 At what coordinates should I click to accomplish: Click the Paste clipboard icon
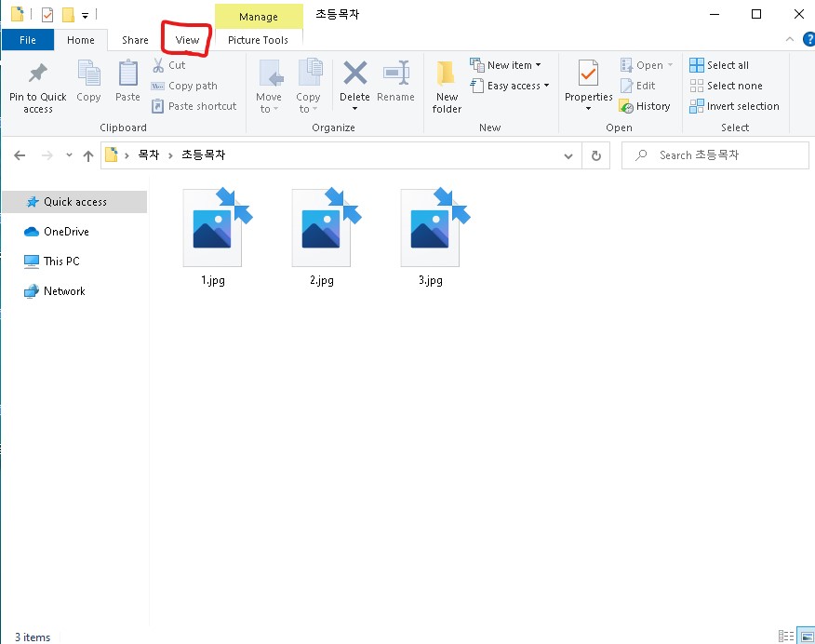pos(127,74)
